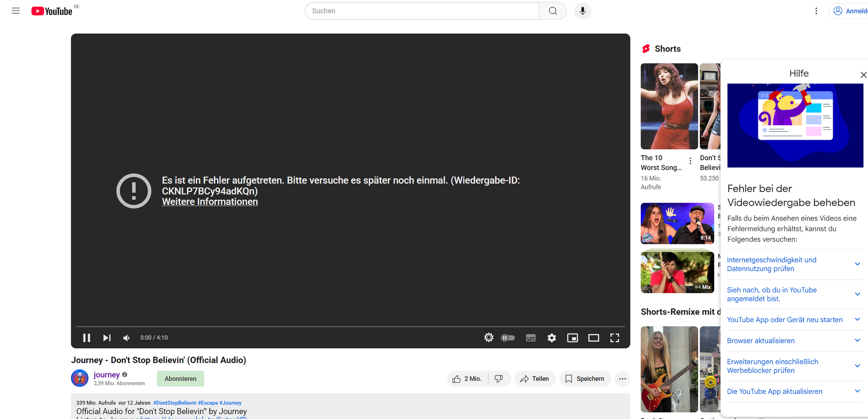The width and height of the screenshot is (868, 419).
Task: Click the #Escape hashtag
Action: tap(208, 403)
